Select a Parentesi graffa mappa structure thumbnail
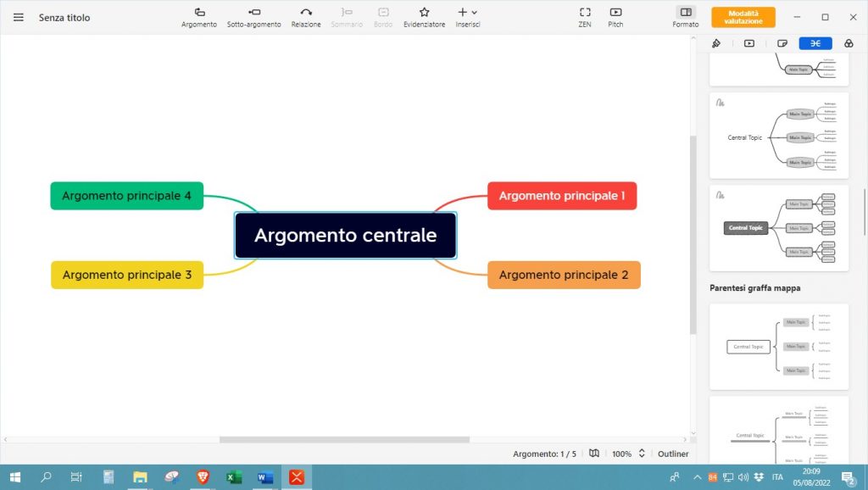This screenshot has width=868, height=490. point(777,347)
